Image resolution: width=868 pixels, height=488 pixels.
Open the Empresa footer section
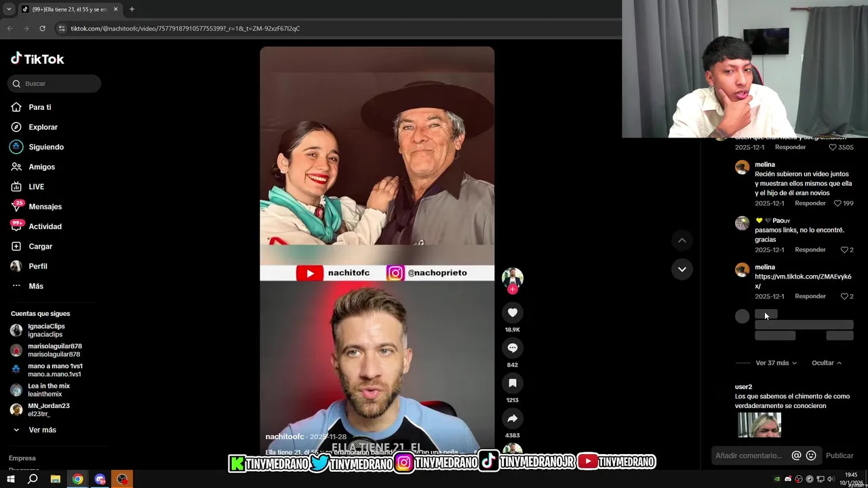[x=22, y=458]
